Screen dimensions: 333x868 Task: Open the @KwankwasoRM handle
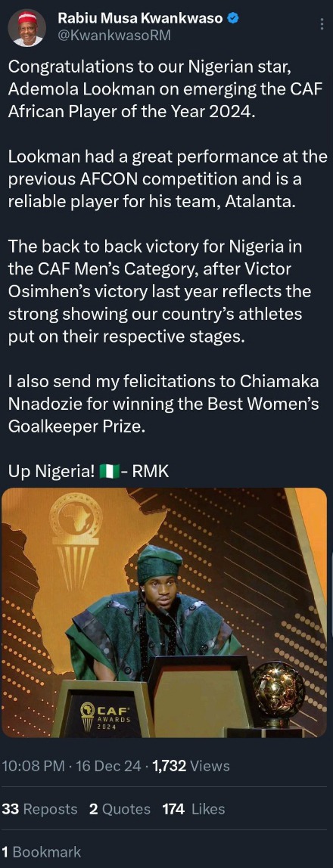point(114,36)
